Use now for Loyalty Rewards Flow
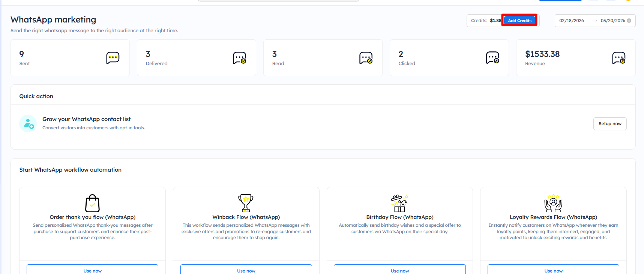The width and height of the screenshot is (644, 274). 553,270
